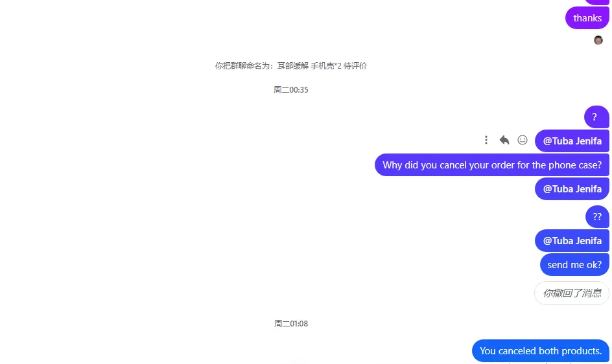Image resolution: width=612 pixels, height=364 pixels.
Task: Click the group name 耳部缓解 手机壳*2 待评价
Action: pos(322,66)
